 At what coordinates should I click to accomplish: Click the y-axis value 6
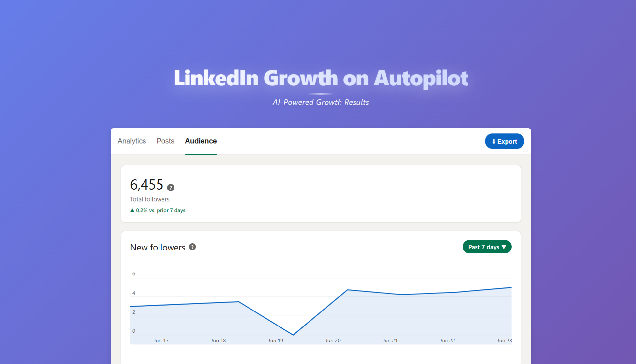pos(134,273)
